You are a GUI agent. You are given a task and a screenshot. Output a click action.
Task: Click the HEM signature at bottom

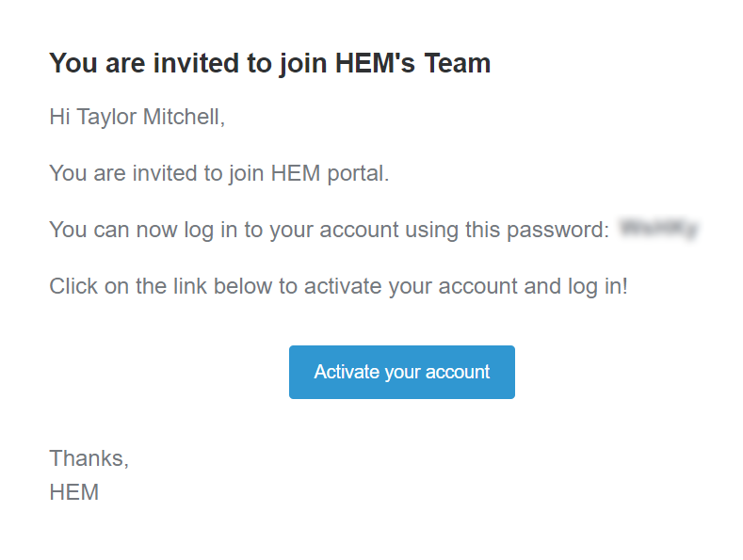pyautogui.click(x=73, y=492)
